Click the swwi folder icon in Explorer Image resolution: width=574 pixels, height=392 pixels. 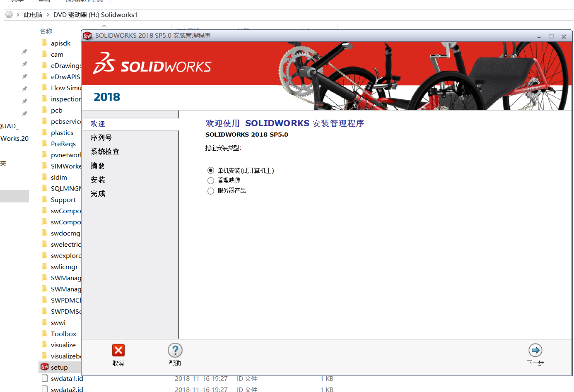(44, 322)
